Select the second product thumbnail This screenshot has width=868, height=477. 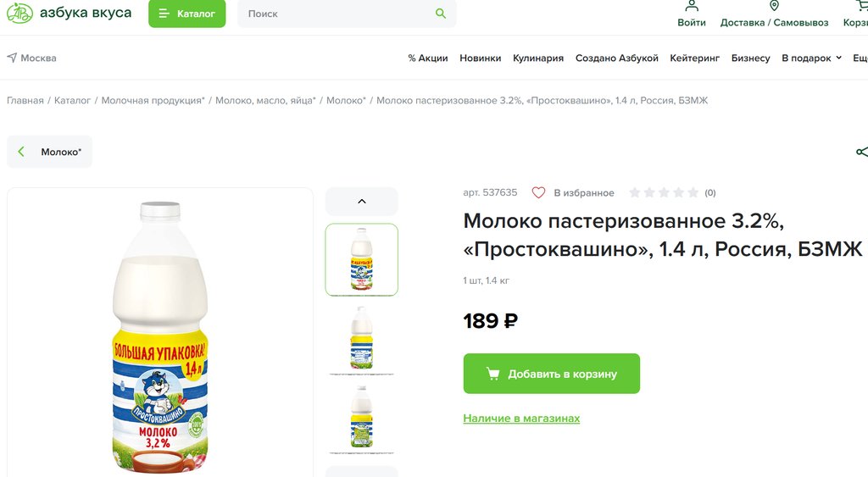point(362,337)
